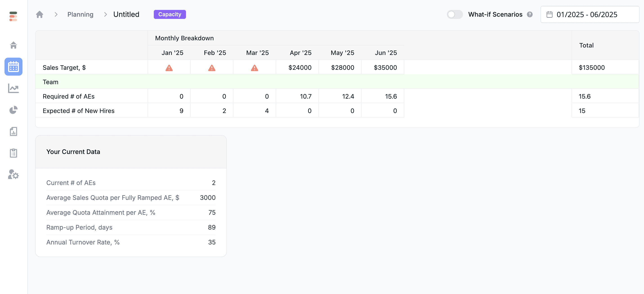Toggle the What-if Scenarios switch
The width and height of the screenshot is (644, 294).
454,14
